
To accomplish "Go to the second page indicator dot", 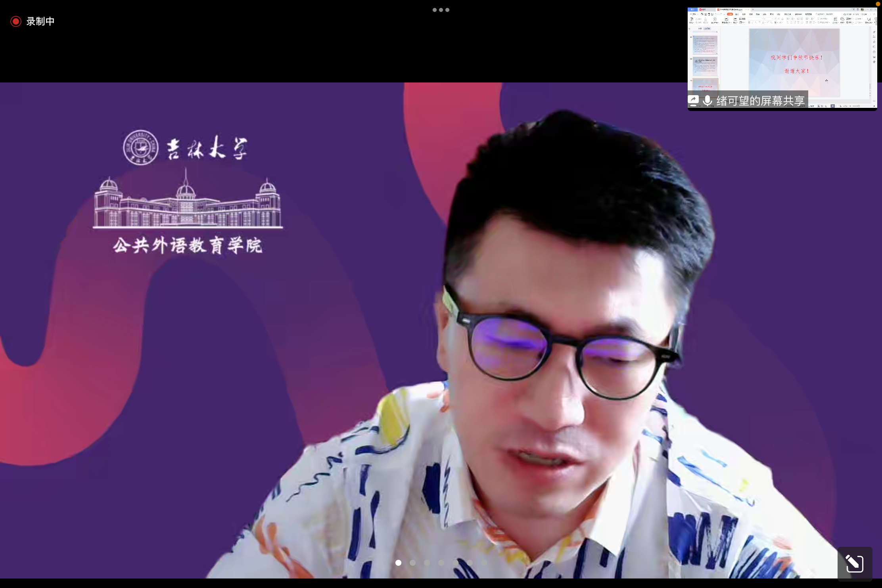I will 412,563.
